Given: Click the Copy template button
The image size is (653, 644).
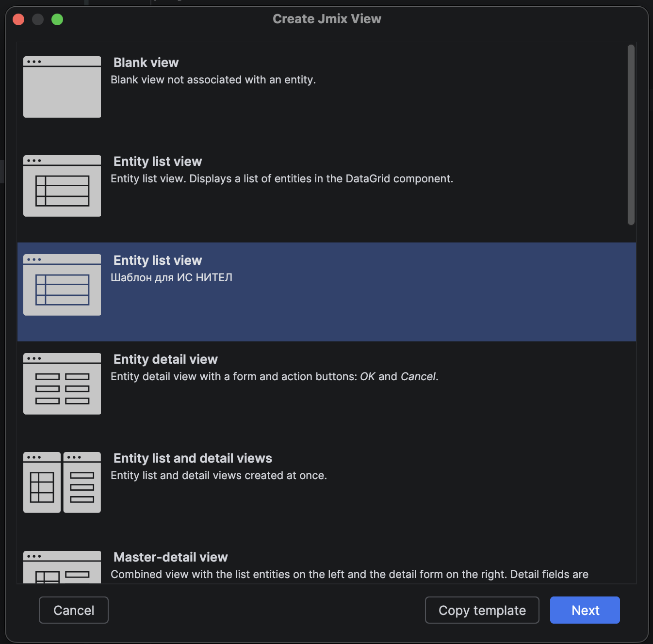Looking at the screenshot, I should pyautogui.click(x=482, y=610).
